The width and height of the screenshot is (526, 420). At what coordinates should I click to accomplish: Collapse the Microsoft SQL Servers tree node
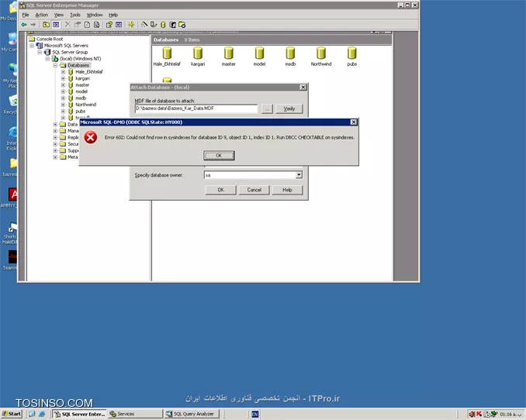32,46
